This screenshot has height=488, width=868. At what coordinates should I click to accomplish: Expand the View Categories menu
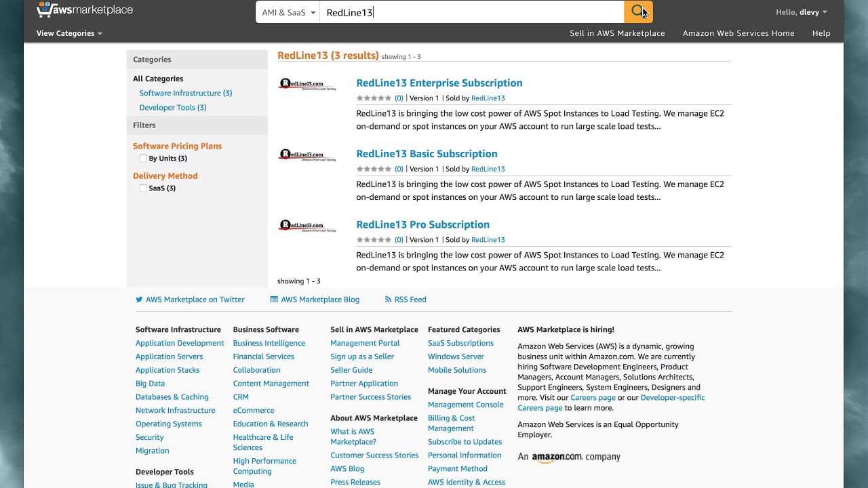click(x=69, y=33)
